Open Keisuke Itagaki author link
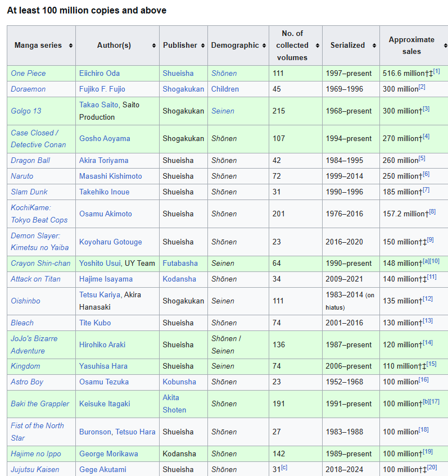448x476 pixels. click(105, 404)
